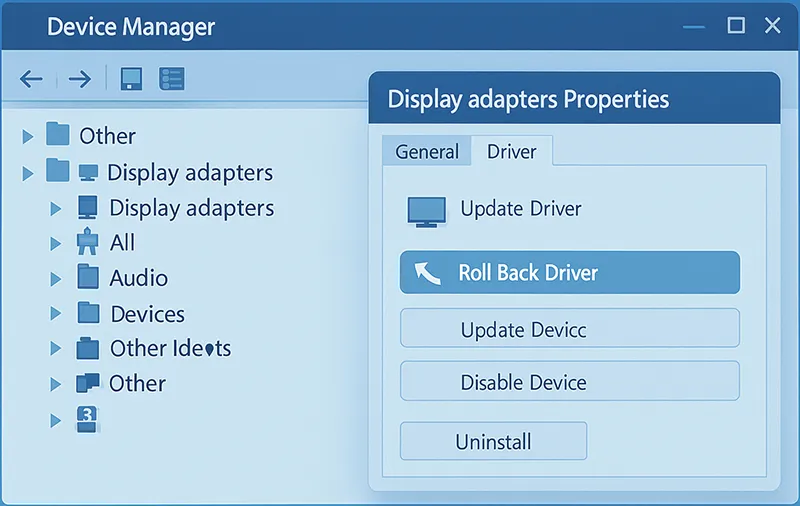Click the numbered 3 icon at tree bottom

coord(88,419)
